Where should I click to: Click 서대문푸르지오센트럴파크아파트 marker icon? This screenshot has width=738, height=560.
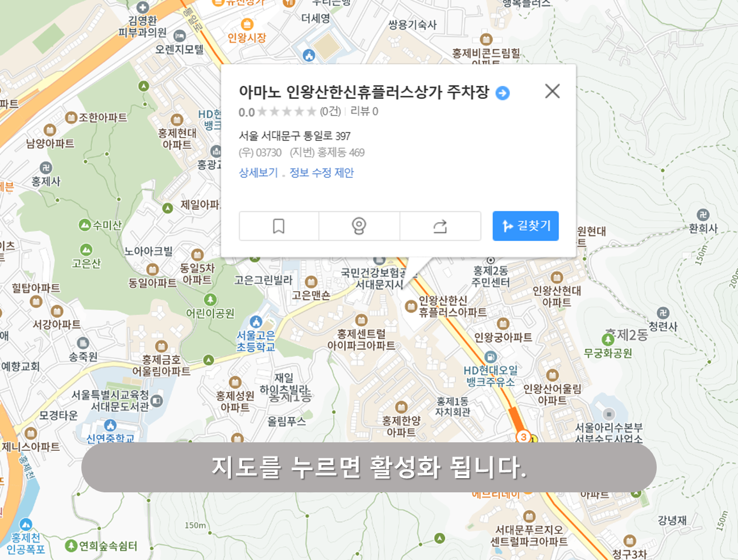(x=529, y=516)
